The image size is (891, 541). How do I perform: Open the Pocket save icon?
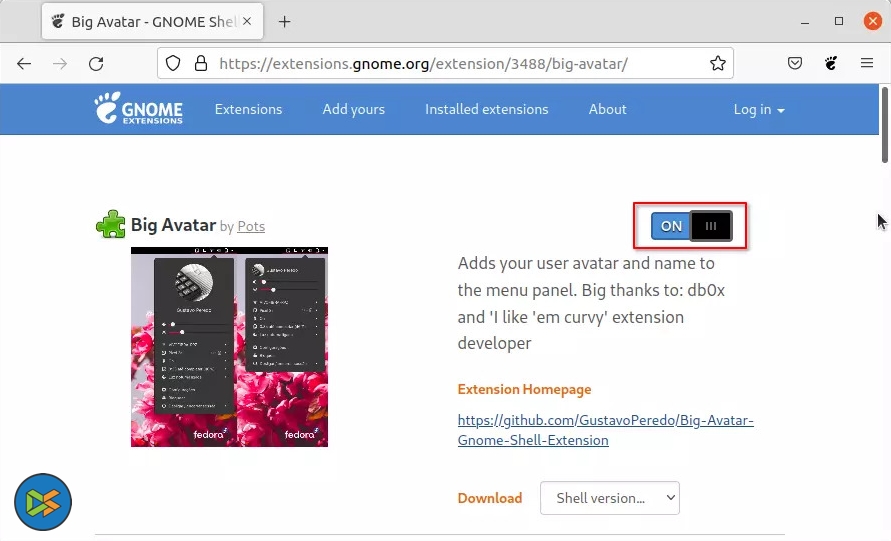coord(794,63)
